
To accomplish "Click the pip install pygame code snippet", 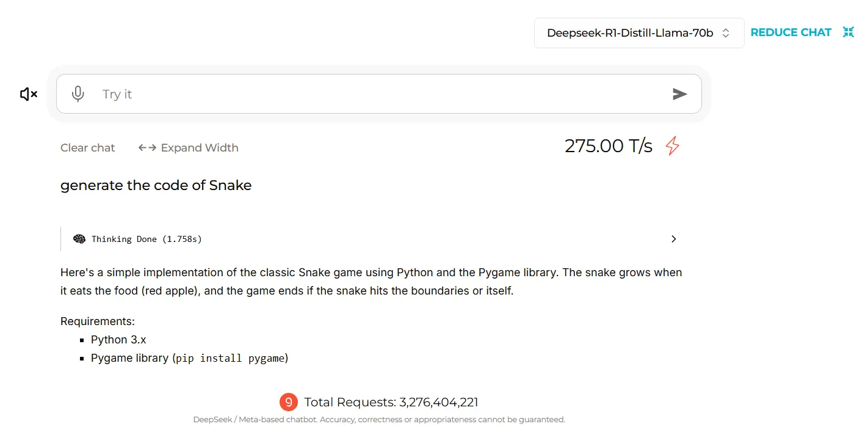I will [x=231, y=358].
